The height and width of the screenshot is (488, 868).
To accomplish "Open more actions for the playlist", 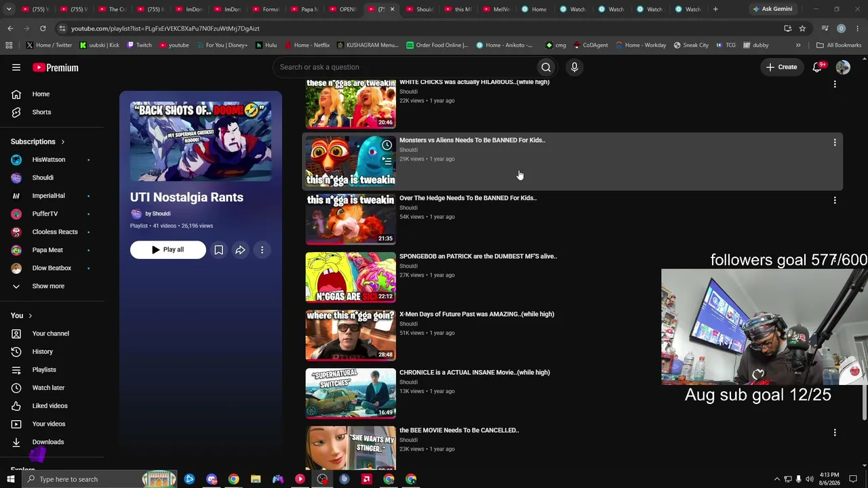I will (262, 250).
